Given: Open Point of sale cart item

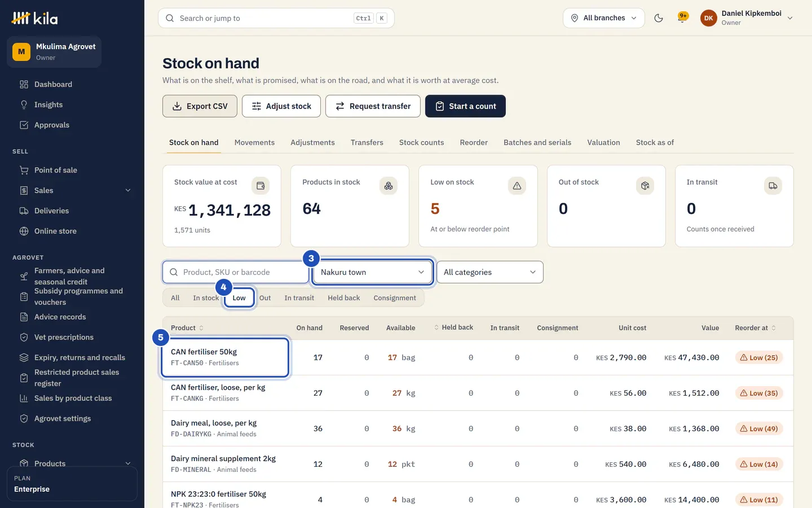Looking at the screenshot, I should click(72, 170).
